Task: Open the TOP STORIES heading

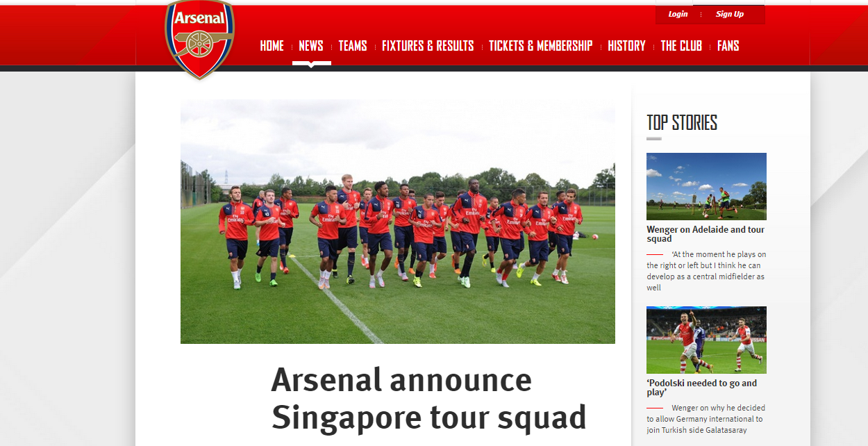Action: pyautogui.click(x=682, y=123)
